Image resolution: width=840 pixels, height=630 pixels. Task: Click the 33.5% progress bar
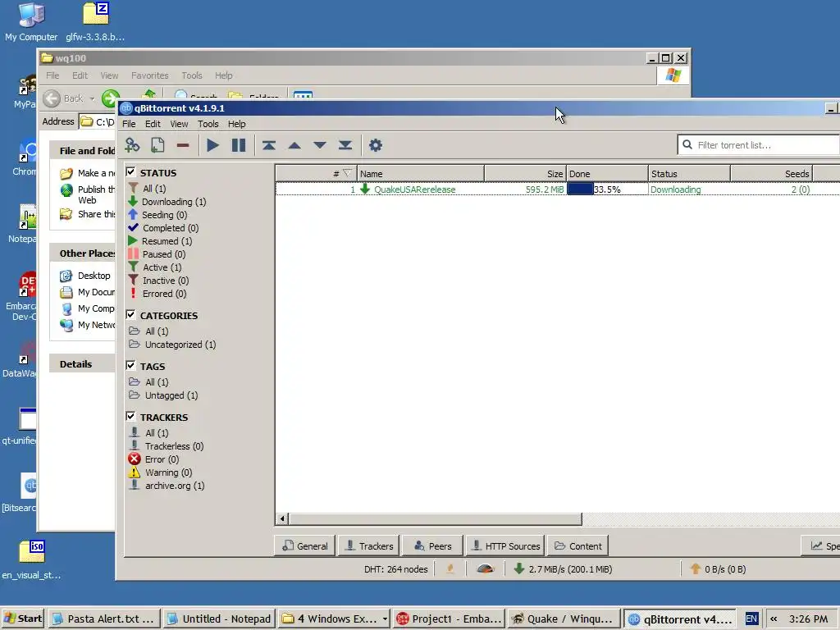pyautogui.click(x=608, y=189)
